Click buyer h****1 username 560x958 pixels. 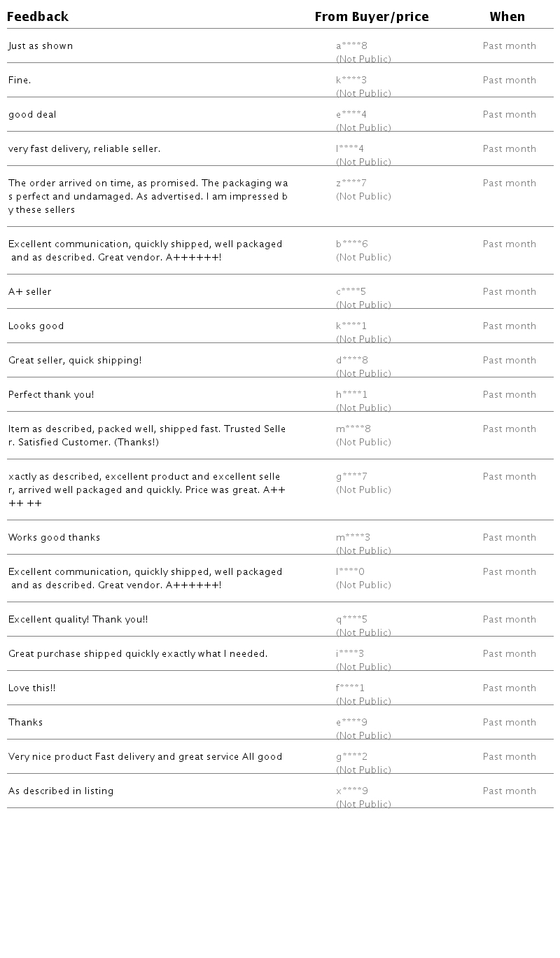click(x=351, y=395)
